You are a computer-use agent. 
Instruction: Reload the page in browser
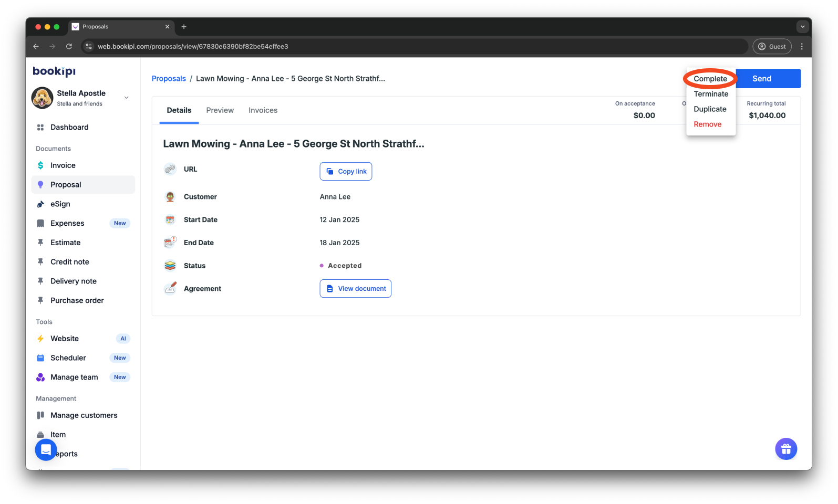click(x=69, y=46)
